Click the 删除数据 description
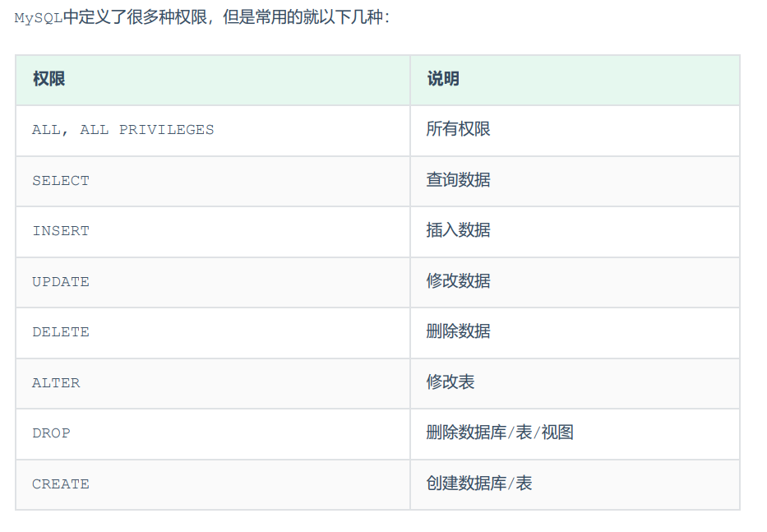The image size is (767, 532). [459, 331]
